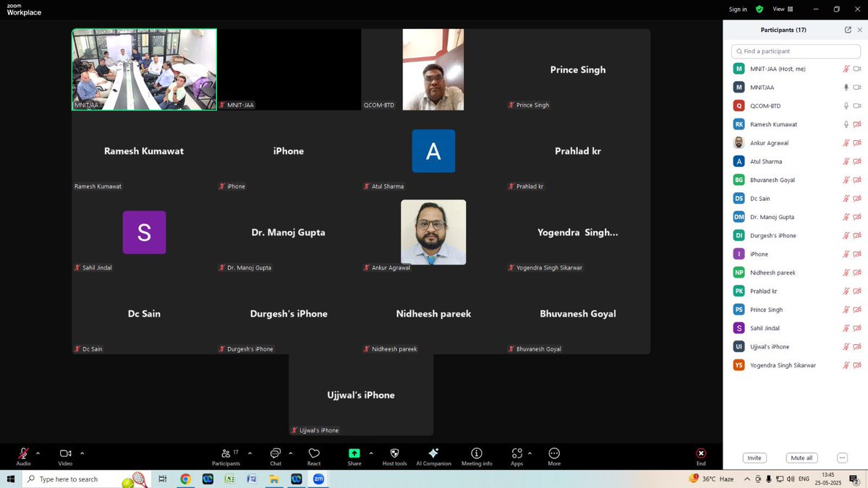Open the Windows Start menu

10,479
